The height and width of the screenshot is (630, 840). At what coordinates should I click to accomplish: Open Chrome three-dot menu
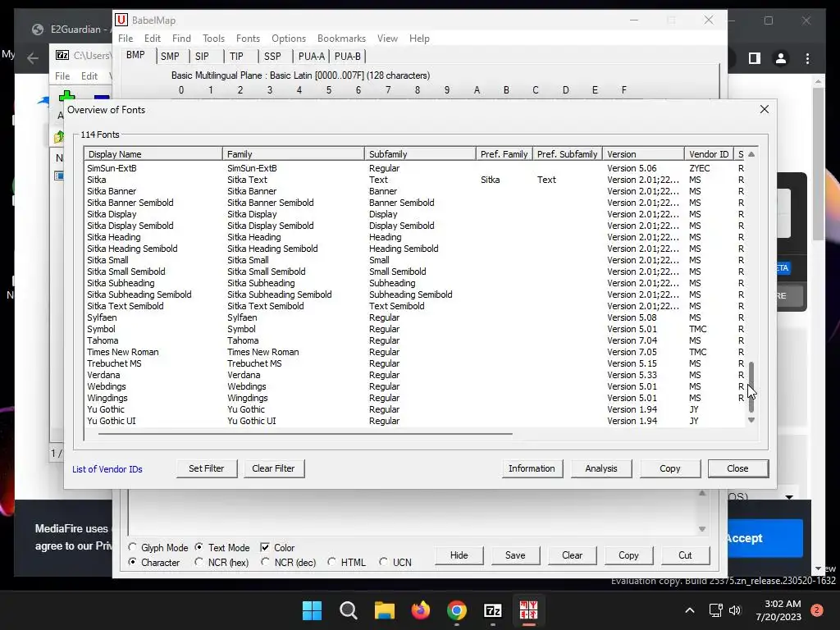click(x=807, y=58)
